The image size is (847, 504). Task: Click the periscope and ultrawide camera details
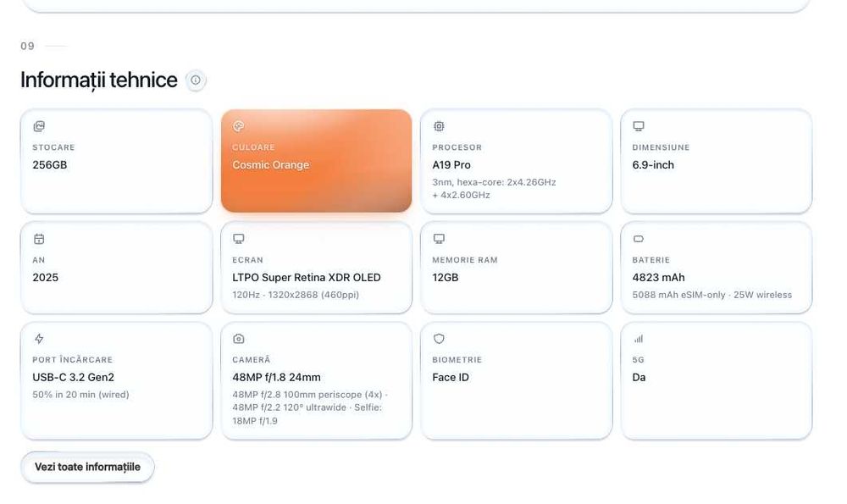click(x=310, y=407)
